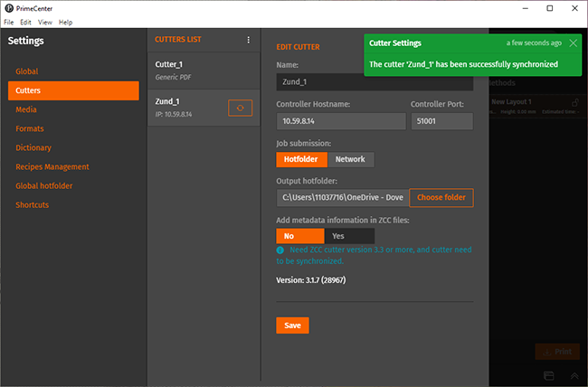The height and width of the screenshot is (387, 588).
Task: Click the Controller Hostname input field
Action: [340, 121]
